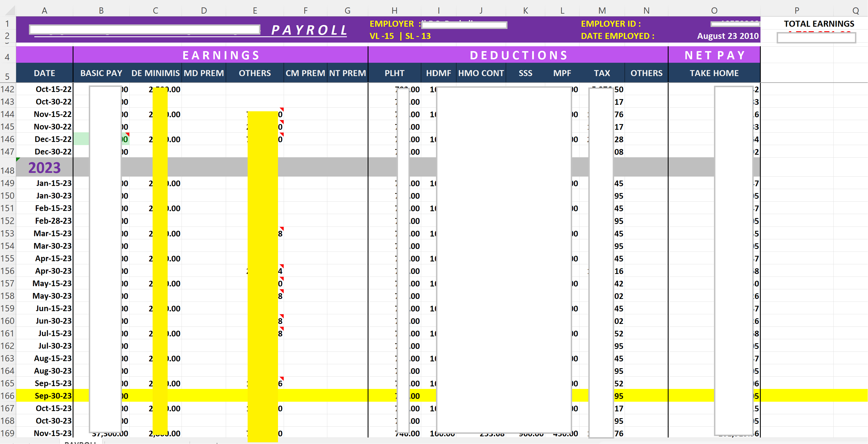
Task: Click the TAKE HOME column heading
Action: pyautogui.click(x=714, y=73)
